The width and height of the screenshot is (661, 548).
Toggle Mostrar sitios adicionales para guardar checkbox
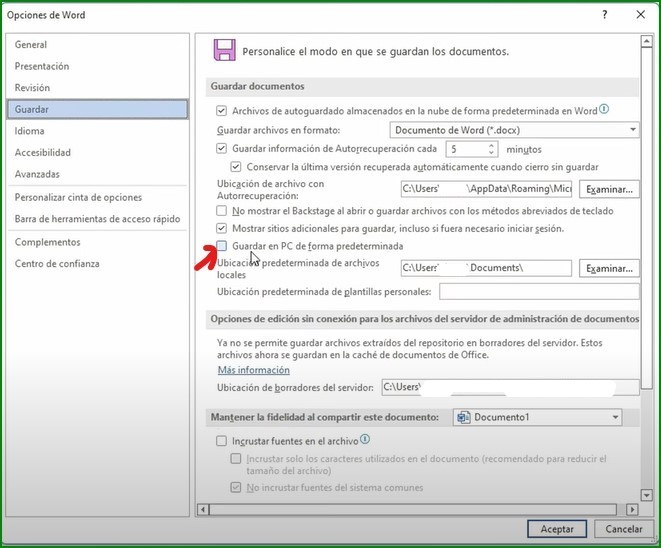(x=221, y=228)
